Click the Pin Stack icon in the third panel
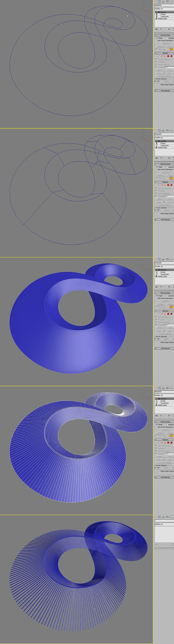 pyautogui.click(x=156, y=287)
